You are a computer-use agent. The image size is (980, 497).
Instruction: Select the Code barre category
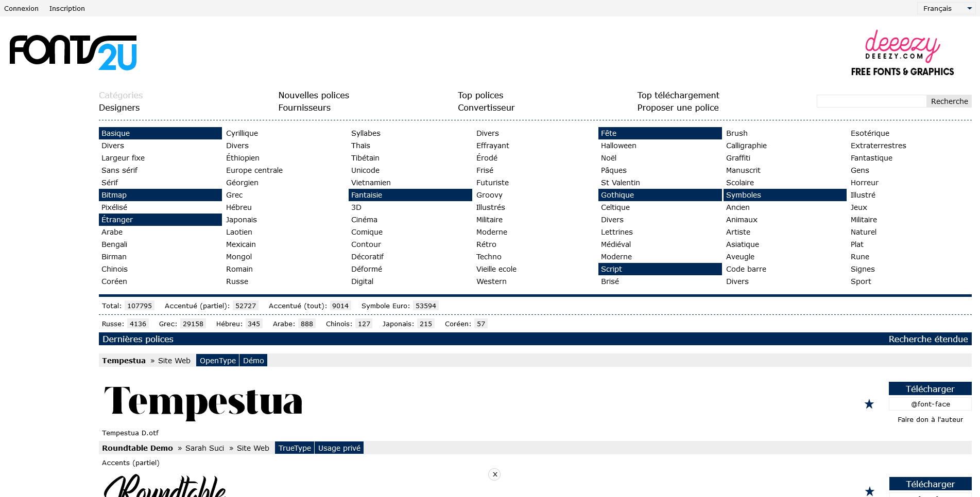(x=746, y=269)
